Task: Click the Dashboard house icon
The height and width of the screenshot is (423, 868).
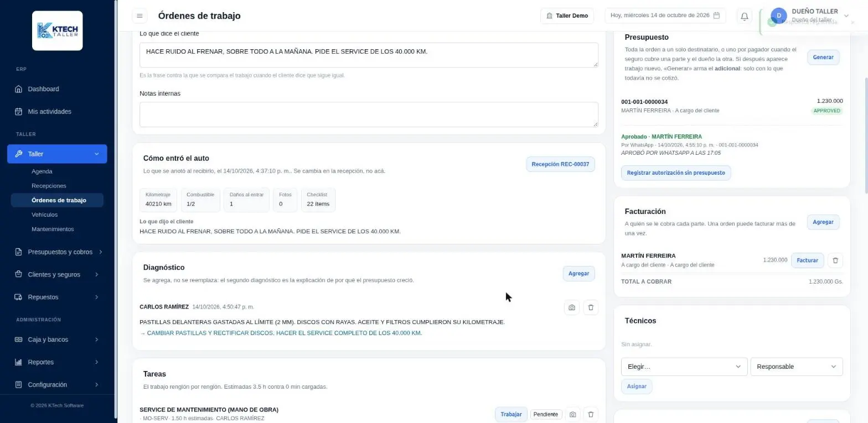Action: pos(18,89)
